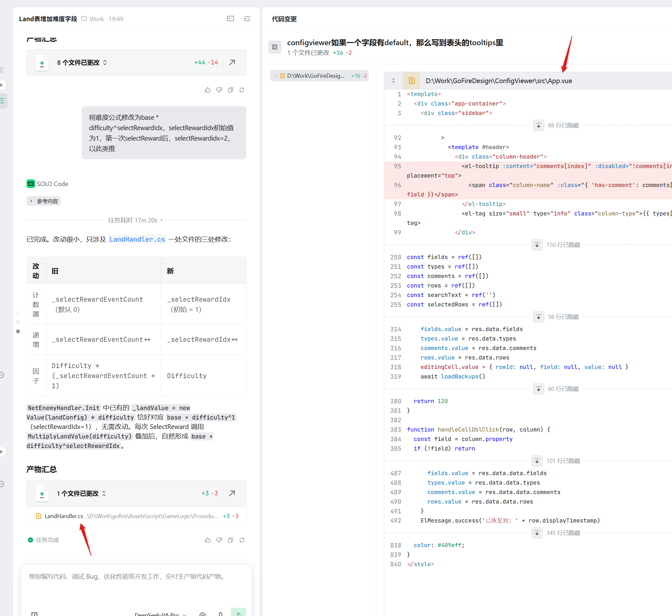Screen dimensions: 672x616
Task: Show the 345 行已隐藏 hidden lines
Action: pos(537,533)
